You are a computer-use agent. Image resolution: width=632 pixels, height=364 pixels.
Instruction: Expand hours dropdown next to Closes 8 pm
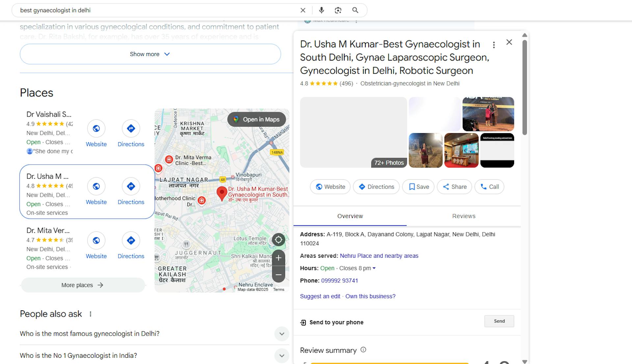click(374, 268)
